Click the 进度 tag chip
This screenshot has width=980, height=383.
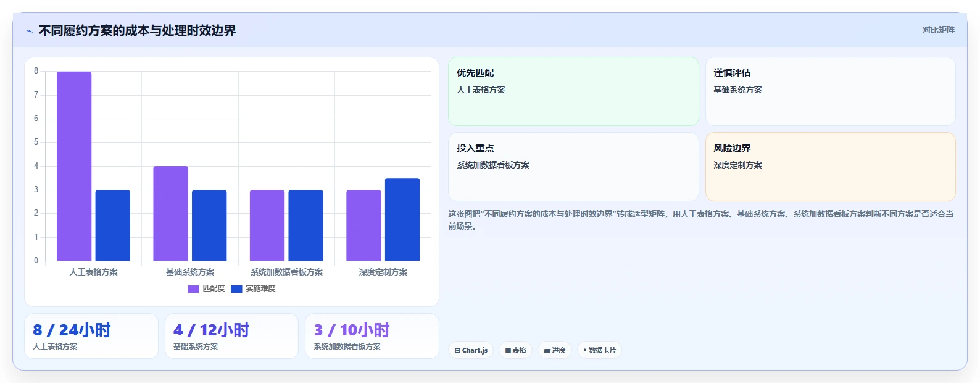click(555, 350)
